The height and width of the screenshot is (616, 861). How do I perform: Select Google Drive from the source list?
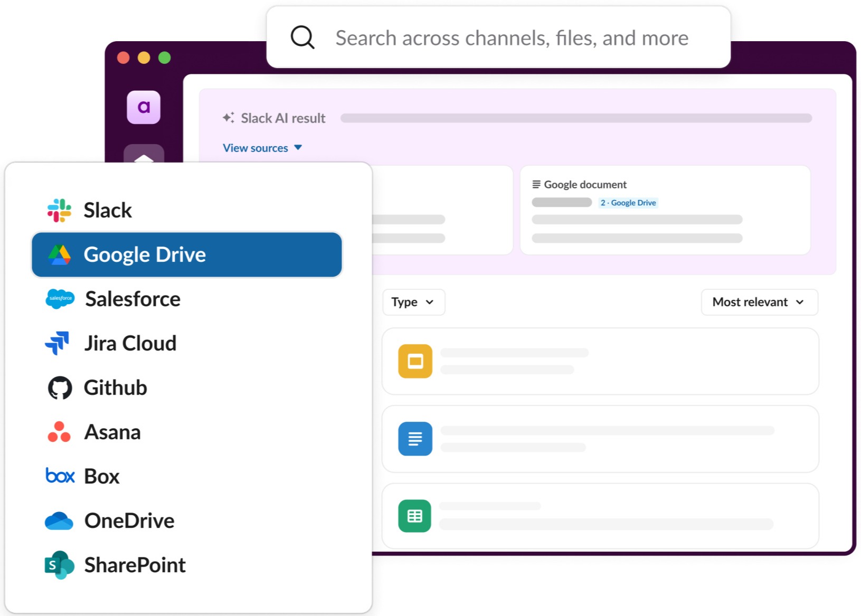coord(187,255)
